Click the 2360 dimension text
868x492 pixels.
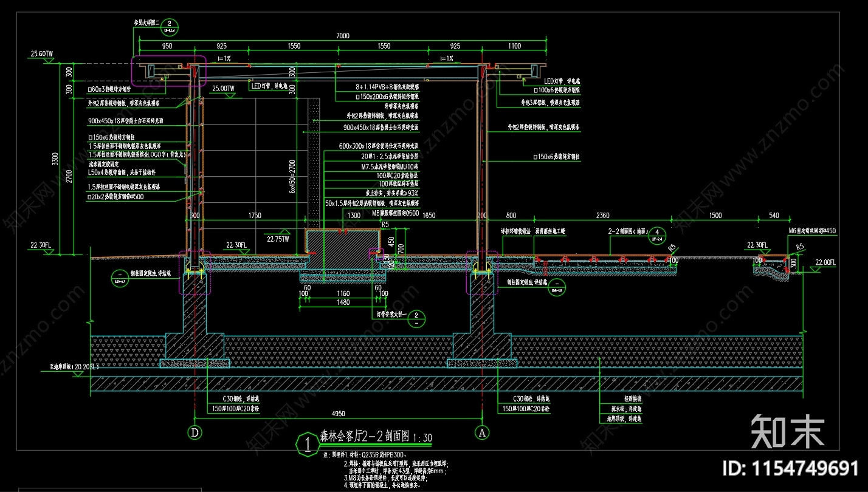602,215
